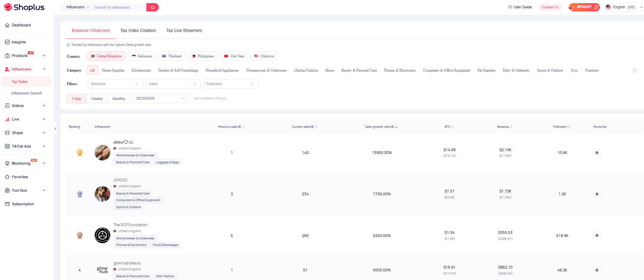Sort by Current sales column arrows

[x=316, y=127]
